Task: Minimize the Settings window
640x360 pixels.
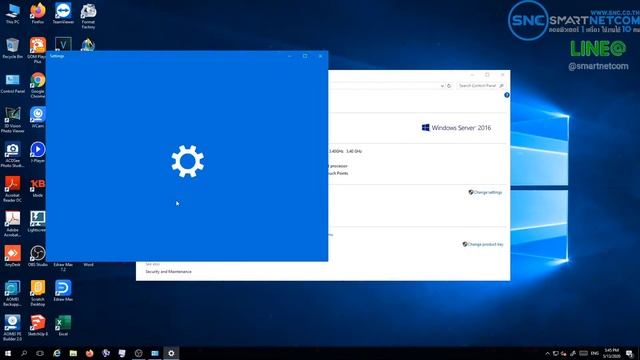Action: coord(290,56)
